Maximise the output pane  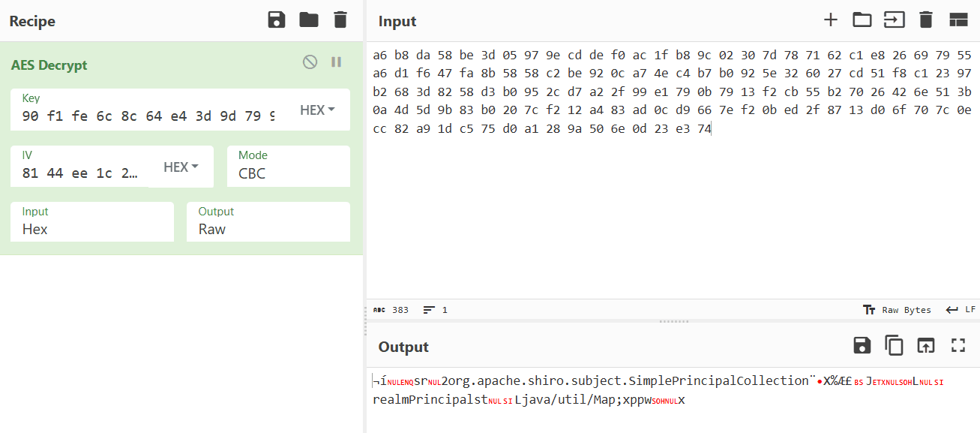pos(958,345)
